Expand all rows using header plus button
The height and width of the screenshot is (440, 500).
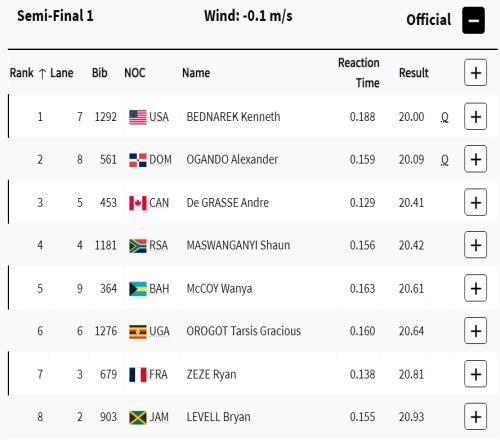tap(476, 73)
